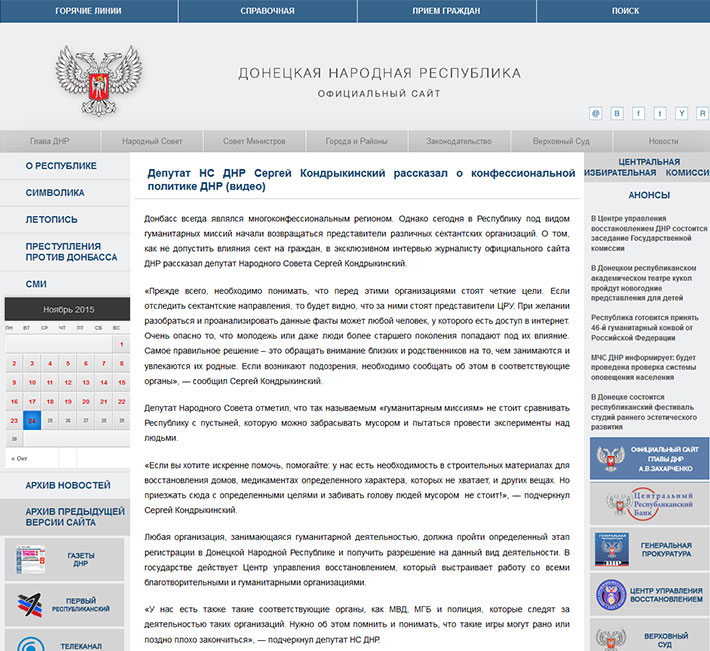Select November 17 in the calendar

pos(32,402)
